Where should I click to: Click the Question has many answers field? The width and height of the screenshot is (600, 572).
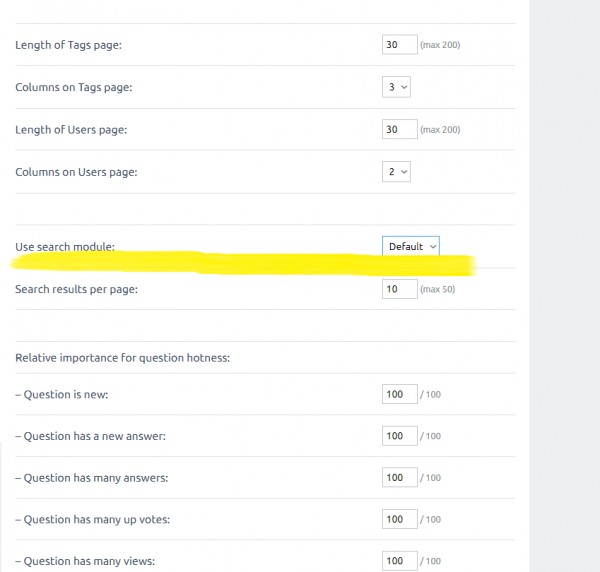(399, 477)
